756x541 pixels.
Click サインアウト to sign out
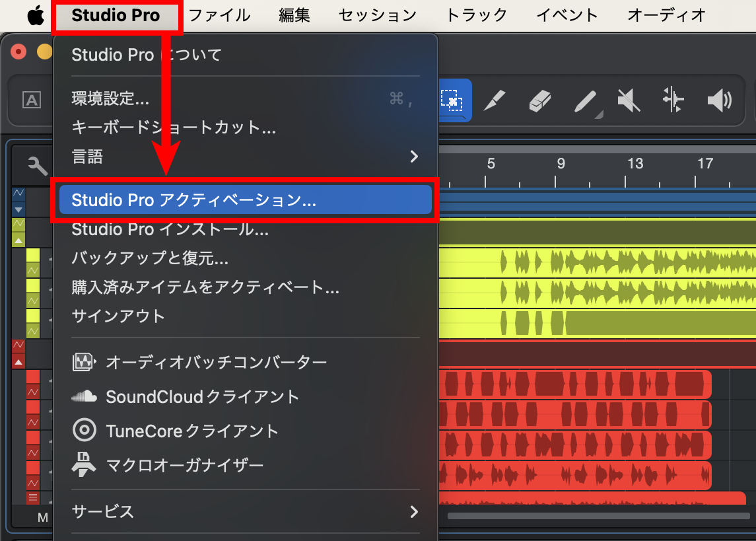point(118,316)
